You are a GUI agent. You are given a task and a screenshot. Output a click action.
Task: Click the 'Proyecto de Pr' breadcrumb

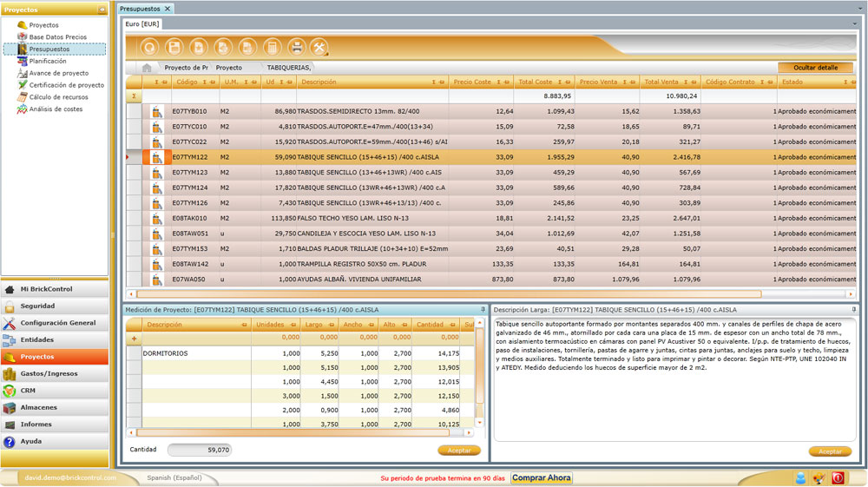tap(186, 68)
